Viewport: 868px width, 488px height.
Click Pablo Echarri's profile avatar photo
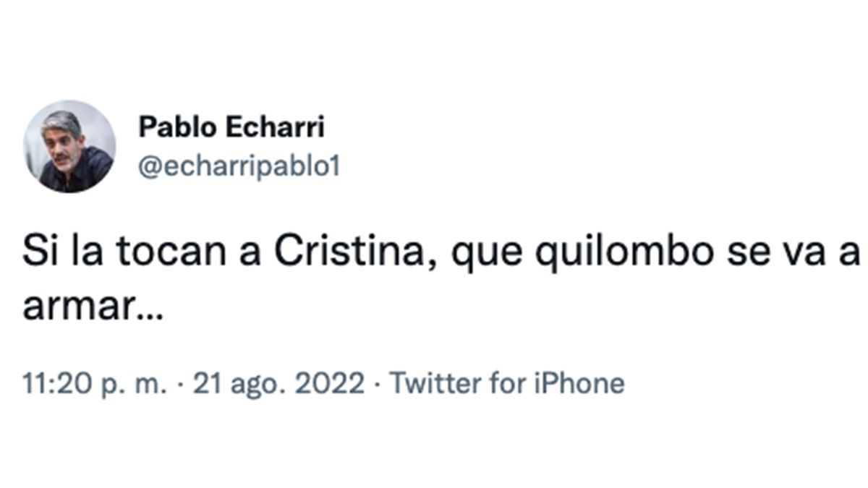tap(69, 147)
